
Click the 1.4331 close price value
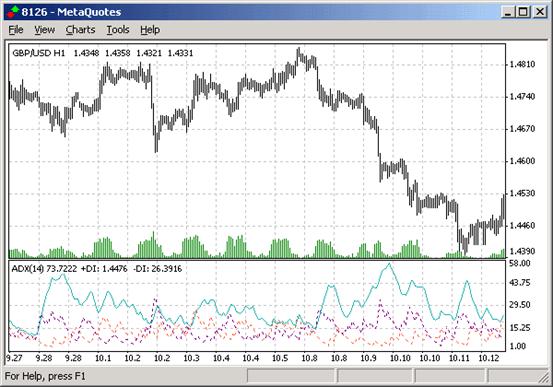(180, 53)
